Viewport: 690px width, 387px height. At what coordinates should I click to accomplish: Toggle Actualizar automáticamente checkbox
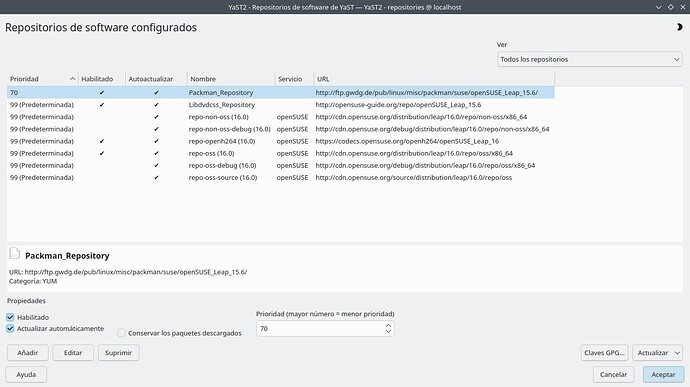(10, 328)
